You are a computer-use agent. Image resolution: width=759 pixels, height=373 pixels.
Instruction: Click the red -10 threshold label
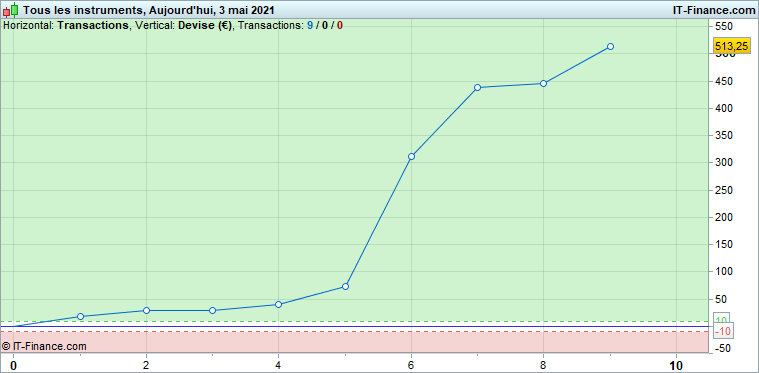pyautogui.click(x=724, y=331)
